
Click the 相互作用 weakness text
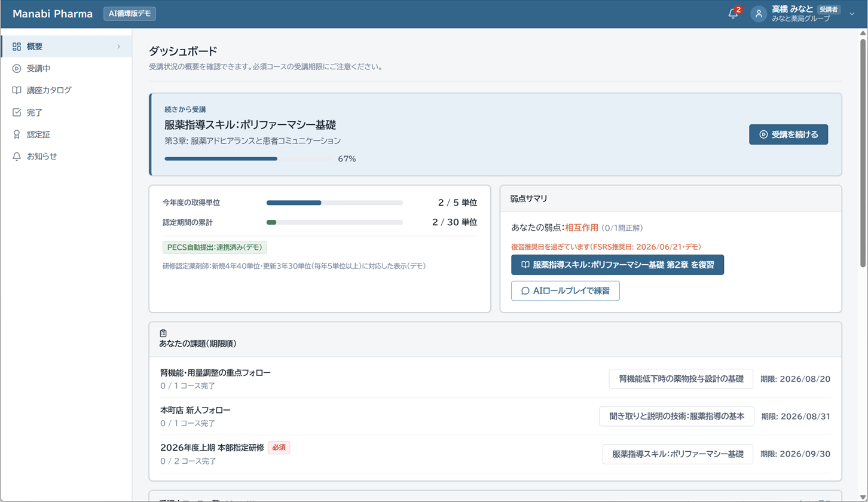click(582, 228)
